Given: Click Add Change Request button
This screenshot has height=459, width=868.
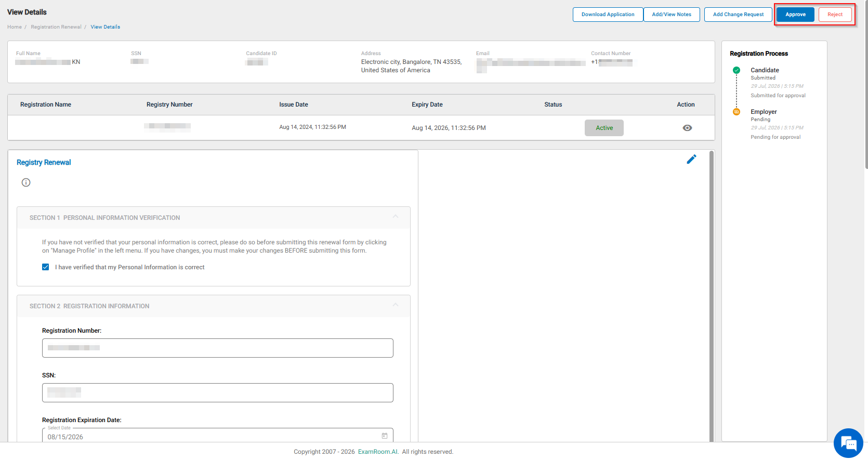Looking at the screenshot, I should pyautogui.click(x=738, y=15).
